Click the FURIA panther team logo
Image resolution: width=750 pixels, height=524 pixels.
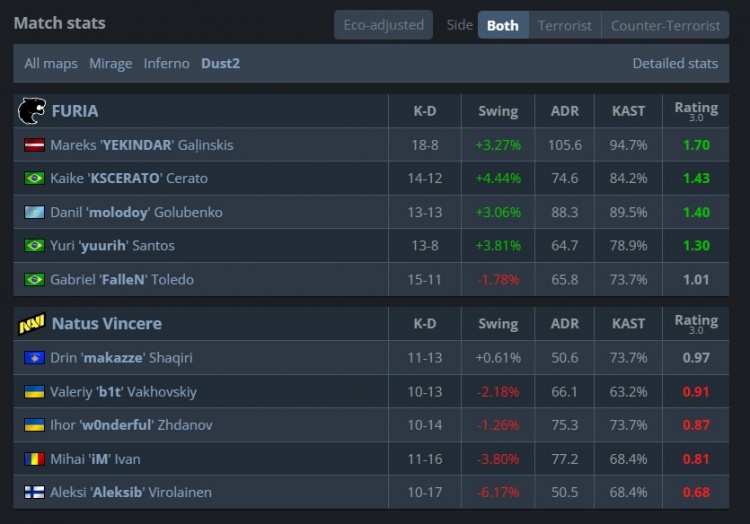coord(32,111)
